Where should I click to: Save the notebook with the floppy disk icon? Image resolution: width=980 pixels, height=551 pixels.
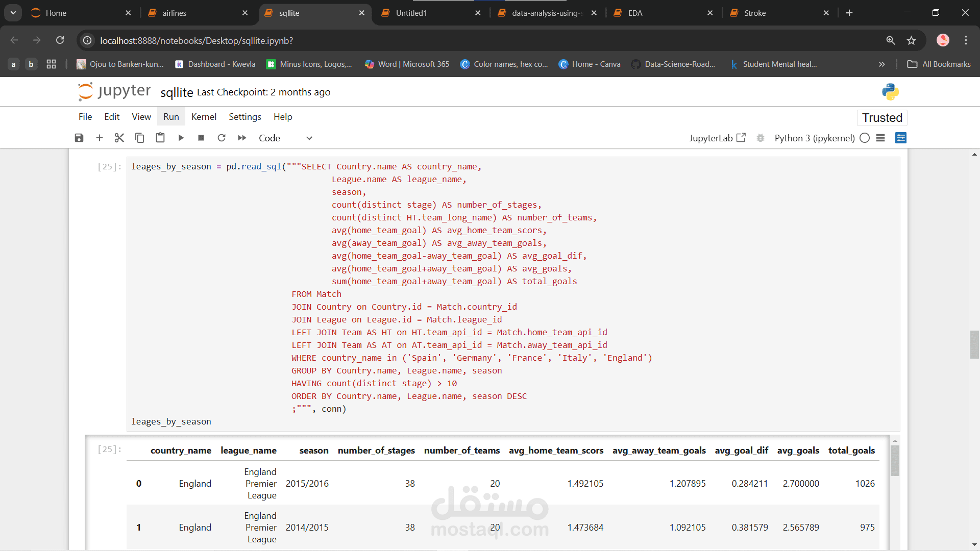click(x=79, y=138)
